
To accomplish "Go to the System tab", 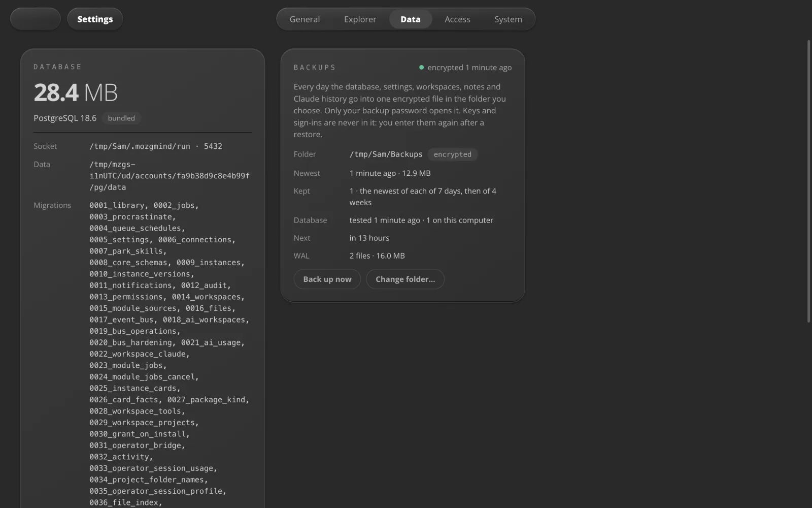I will [x=508, y=19].
